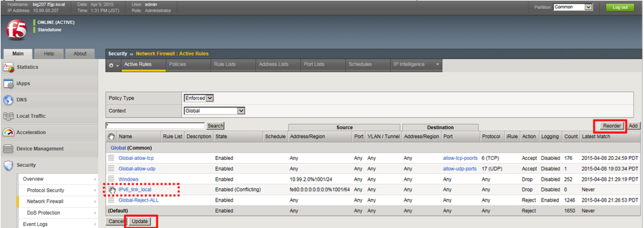Click the State column header
Screen dimensions: 644x228
(221, 137)
